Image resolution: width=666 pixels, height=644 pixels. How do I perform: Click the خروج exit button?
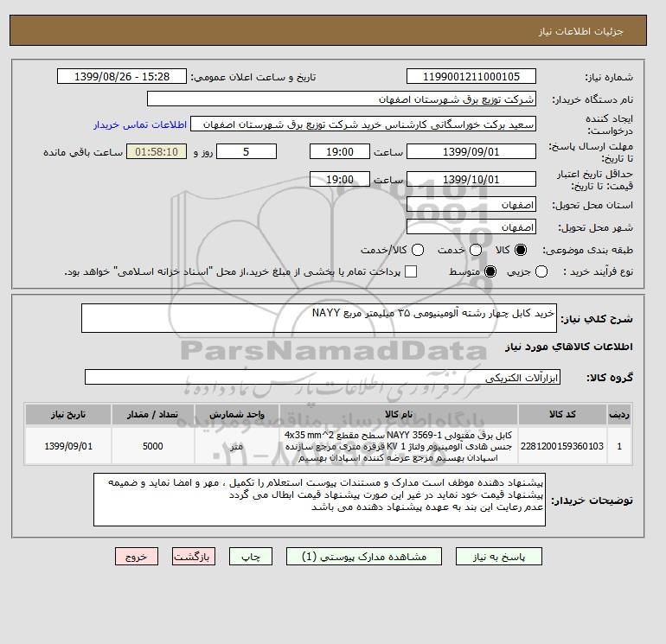coord(137,556)
